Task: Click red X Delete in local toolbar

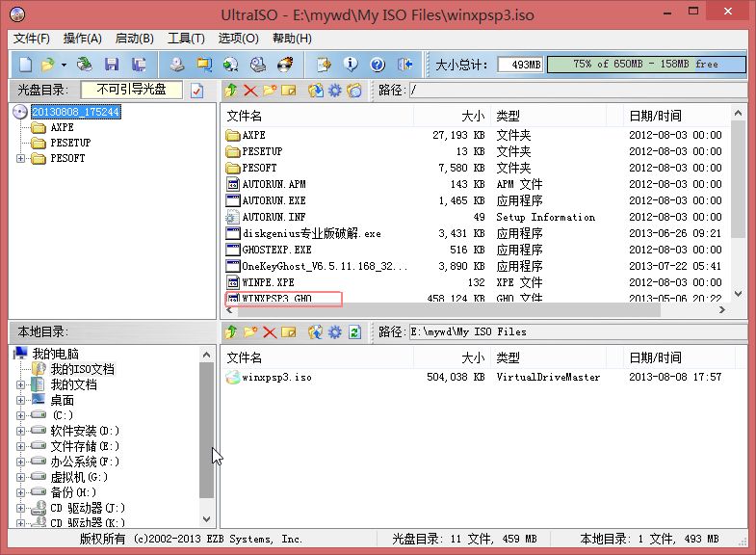Action: [x=270, y=331]
